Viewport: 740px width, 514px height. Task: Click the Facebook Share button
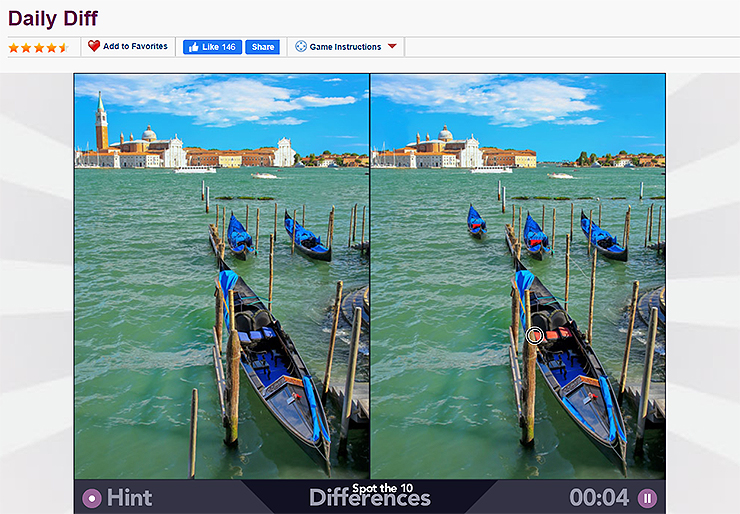pos(262,47)
